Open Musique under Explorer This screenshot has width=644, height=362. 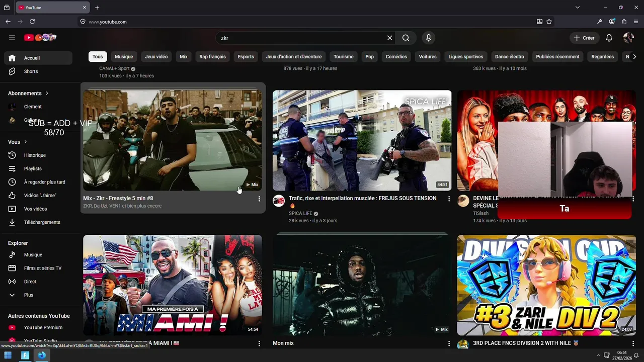(38, 255)
